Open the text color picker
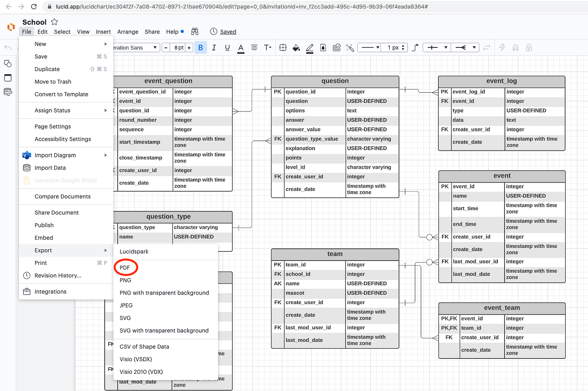The image size is (588, 391). pyautogui.click(x=241, y=48)
